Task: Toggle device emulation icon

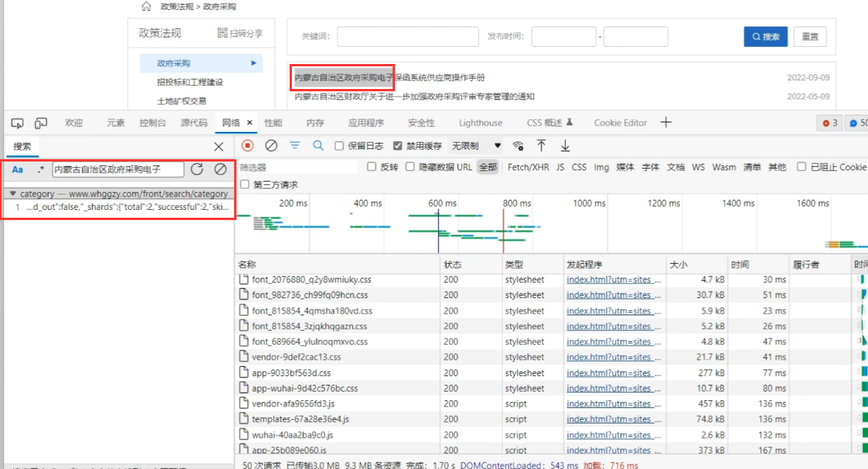Action: click(41, 123)
